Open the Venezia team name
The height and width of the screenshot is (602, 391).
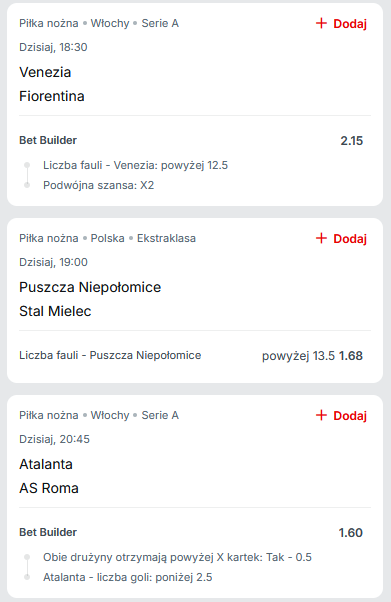click(45, 72)
